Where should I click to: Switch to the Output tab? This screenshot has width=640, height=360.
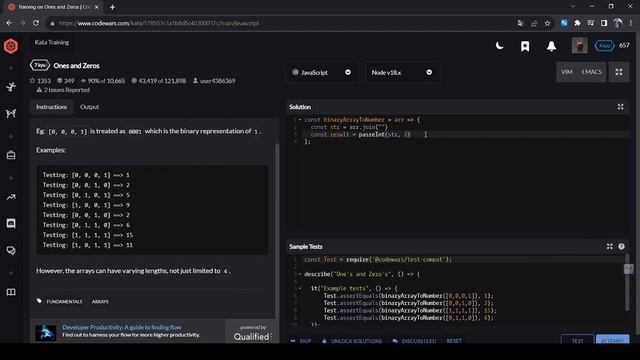89,107
